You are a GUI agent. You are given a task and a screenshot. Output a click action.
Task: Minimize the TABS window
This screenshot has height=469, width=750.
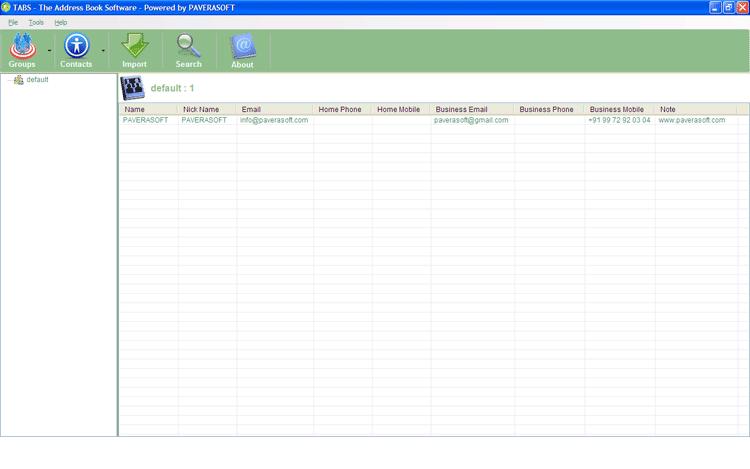click(715, 7)
